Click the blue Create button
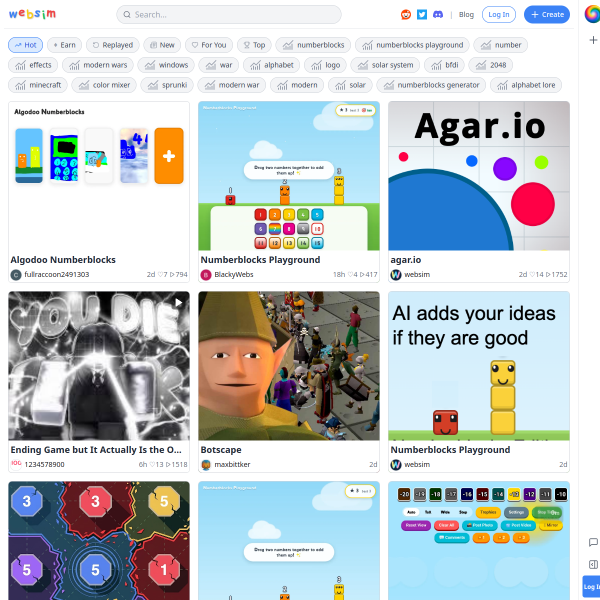Image resolution: width=600 pixels, height=600 pixels. tap(547, 15)
